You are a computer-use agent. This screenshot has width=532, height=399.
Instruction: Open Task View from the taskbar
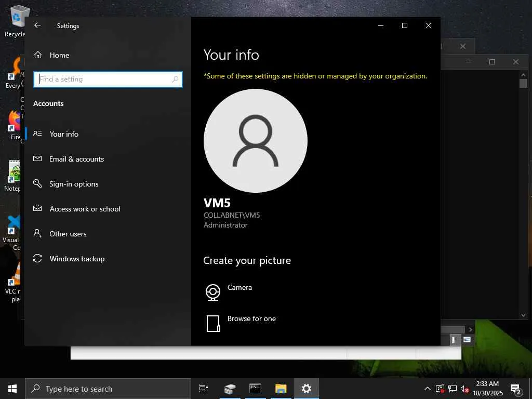click(204, 389)
